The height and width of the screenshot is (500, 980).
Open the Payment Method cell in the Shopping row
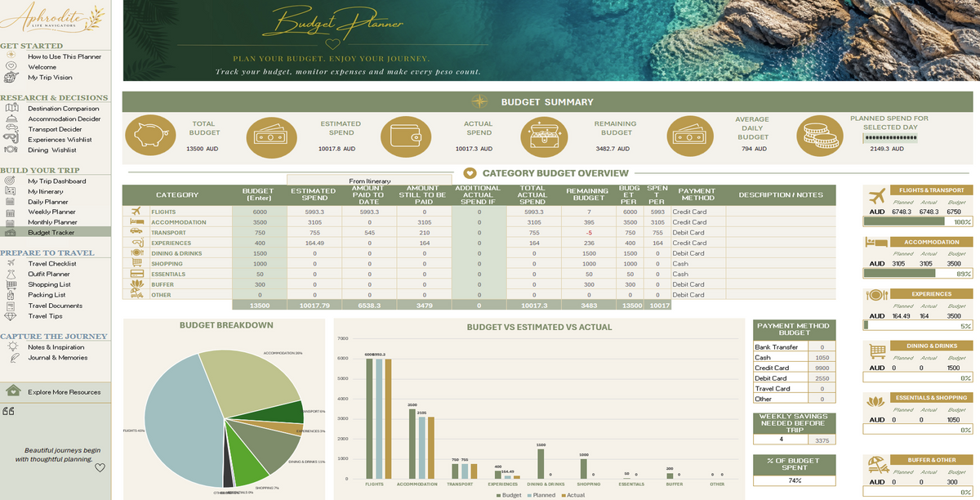[x=697, y=264]
